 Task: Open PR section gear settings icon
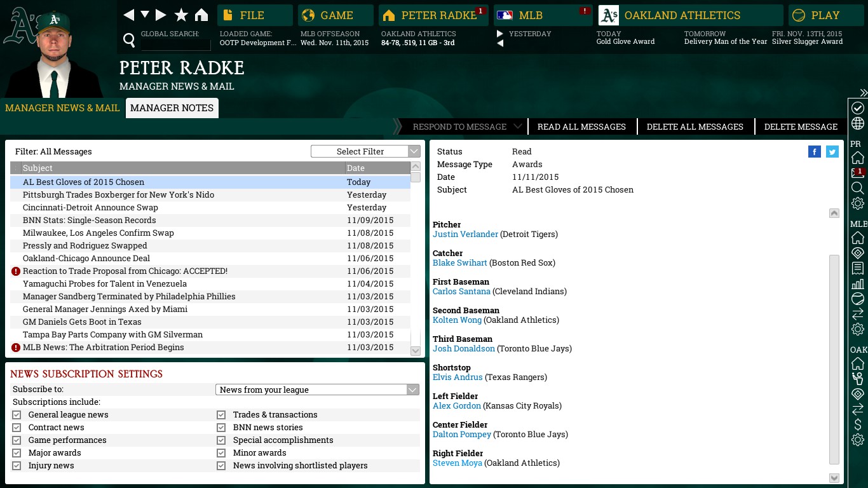(x=858, y=203)
